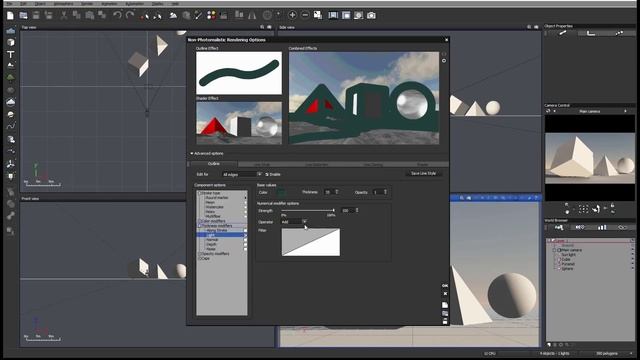Select the spline curve tool in sidebar
Viewport: 640px width, 360px height.
click(x=11, y=126)
